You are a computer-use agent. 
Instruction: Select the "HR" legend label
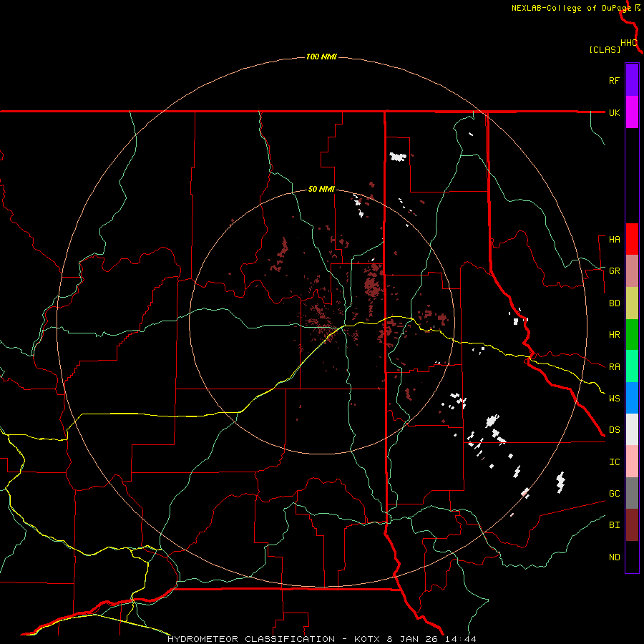click(x=614, y=335)
